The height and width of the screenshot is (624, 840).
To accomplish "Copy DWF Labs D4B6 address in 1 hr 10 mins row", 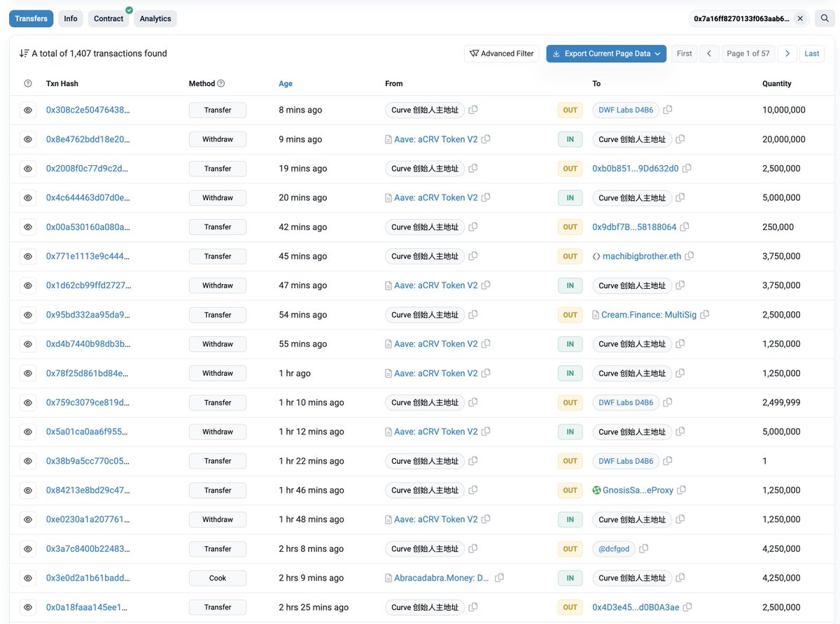I will click(x=668, y=402).
